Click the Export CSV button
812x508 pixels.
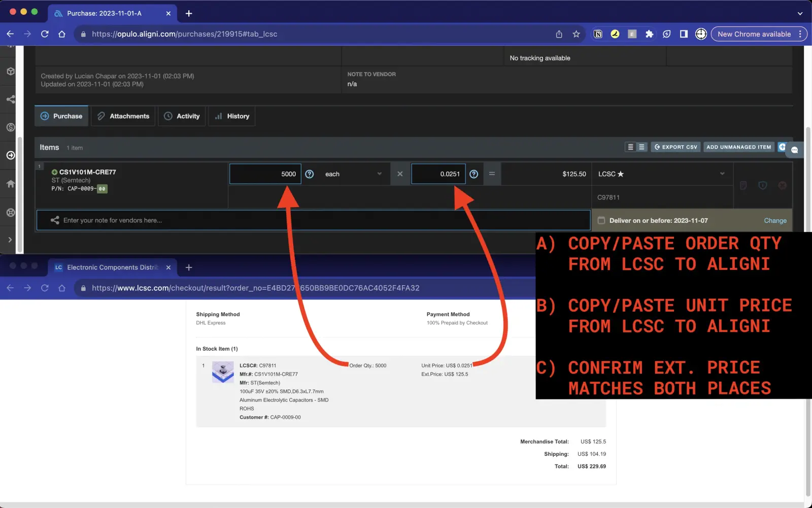coord(675,147)
